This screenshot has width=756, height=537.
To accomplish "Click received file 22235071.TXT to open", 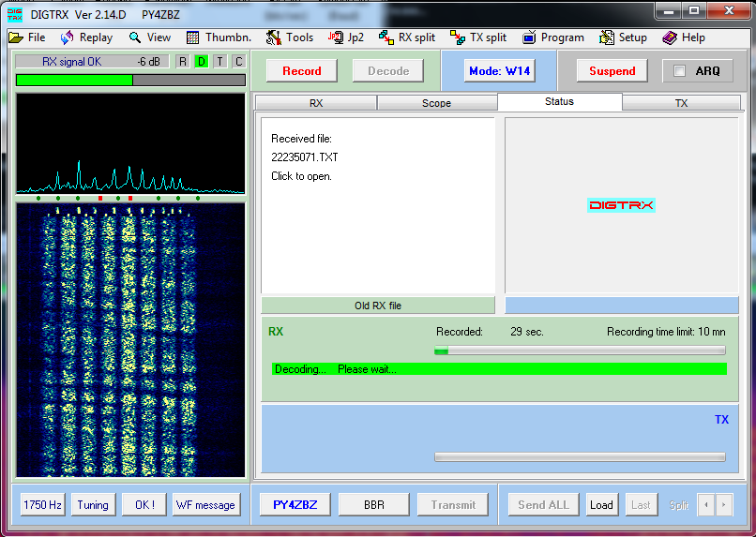I will coord(304,157).
